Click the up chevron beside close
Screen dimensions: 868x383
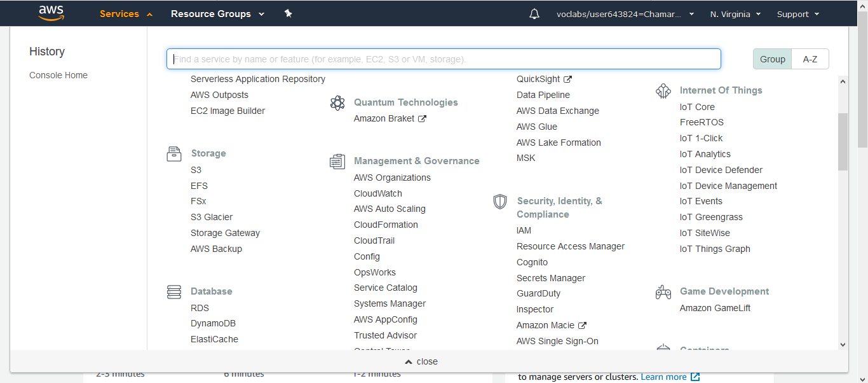[409, 361]
